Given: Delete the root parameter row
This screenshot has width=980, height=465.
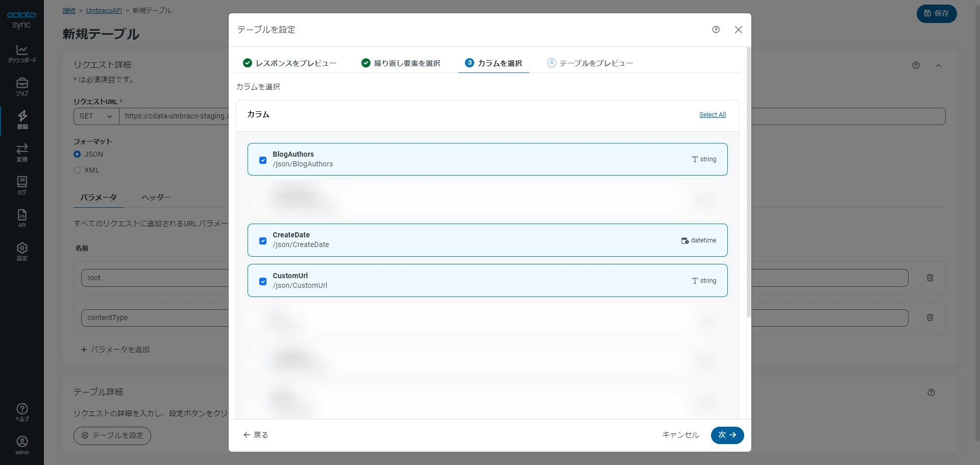Looking at the screenshot, I should coord(930,278).
